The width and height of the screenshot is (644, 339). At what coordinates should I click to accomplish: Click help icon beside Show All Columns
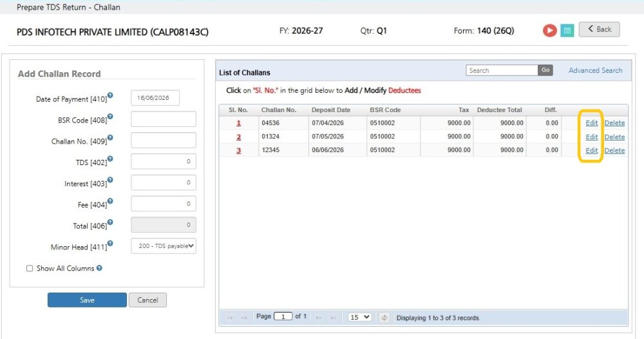click(99, 268)
